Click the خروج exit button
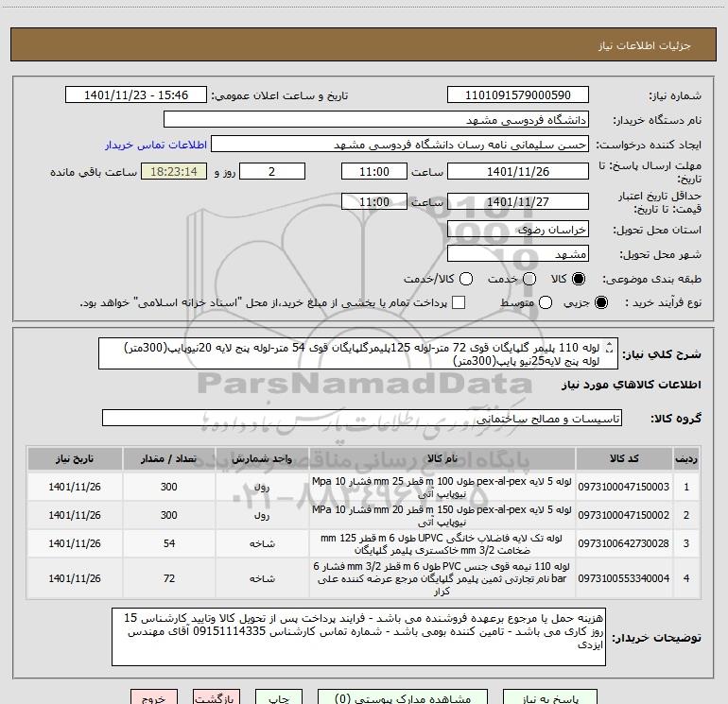This screenshot has width=728, height=704. (154, 697)
